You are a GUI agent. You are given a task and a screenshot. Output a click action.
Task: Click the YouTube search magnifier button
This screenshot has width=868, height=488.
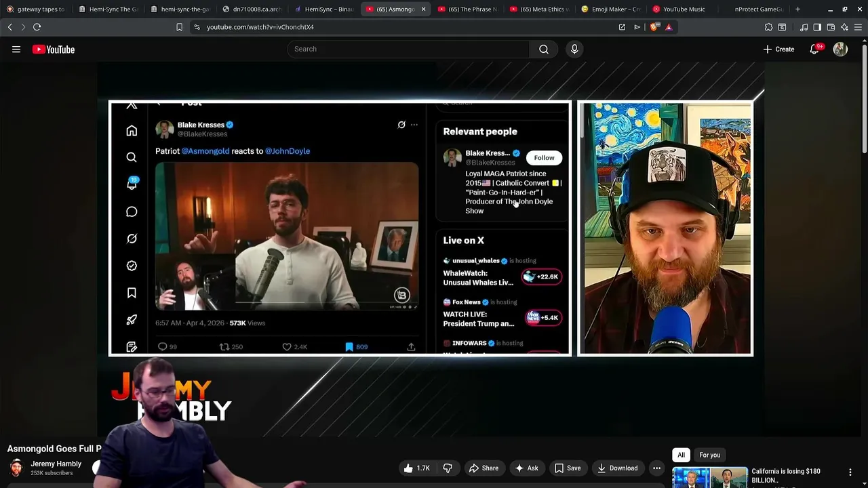pyautogui.click(x=544, y=49)
